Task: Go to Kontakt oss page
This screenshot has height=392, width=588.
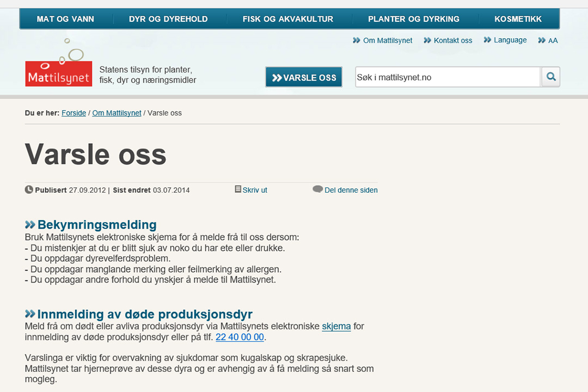Action: point(452,40)
